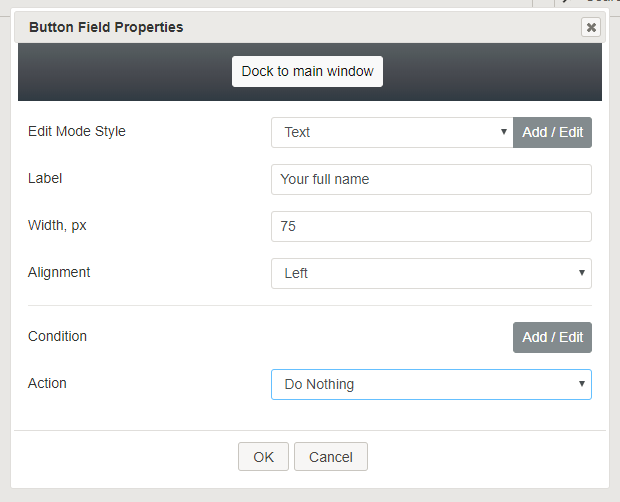
Task: Confirm changes with the OK button
Action: click(x=263, y=457)
